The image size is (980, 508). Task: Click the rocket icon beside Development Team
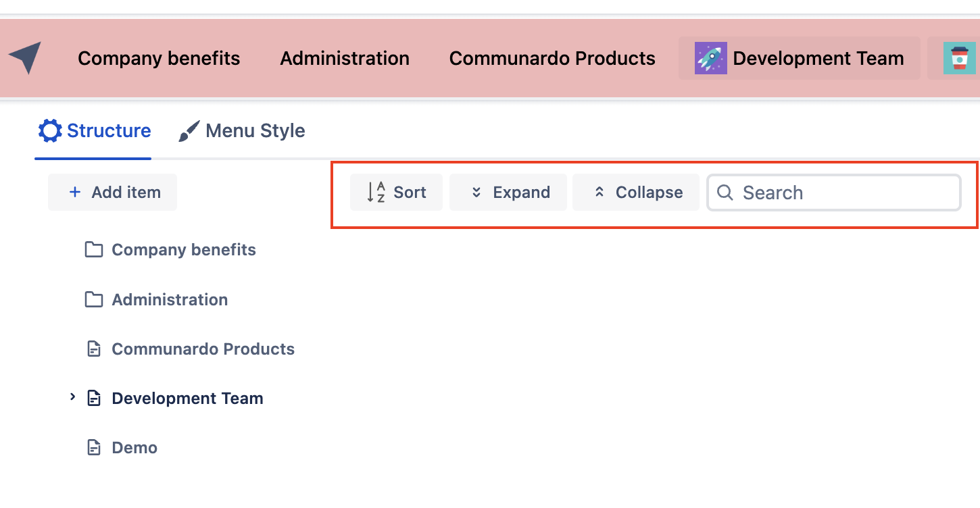tap(710, 59)
